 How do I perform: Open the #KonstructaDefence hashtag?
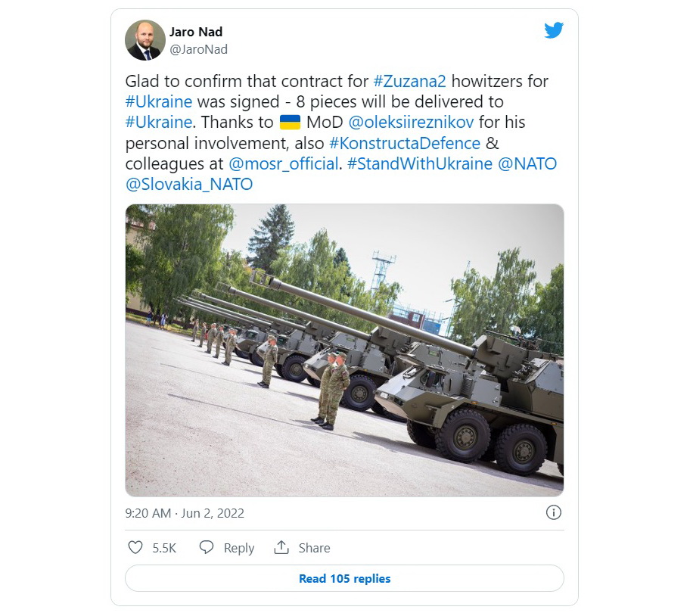pyautogui.click(x=405, y=143)
